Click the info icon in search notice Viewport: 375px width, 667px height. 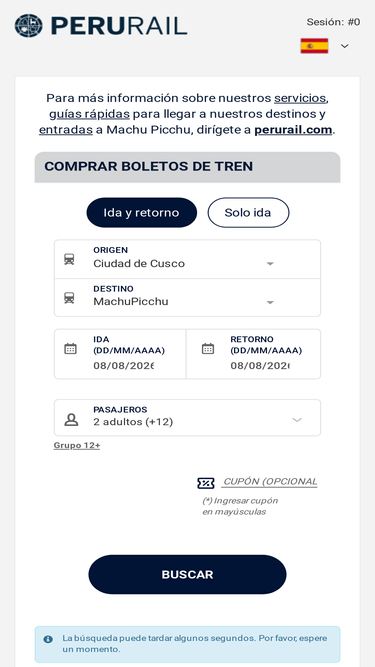point(48,639)
